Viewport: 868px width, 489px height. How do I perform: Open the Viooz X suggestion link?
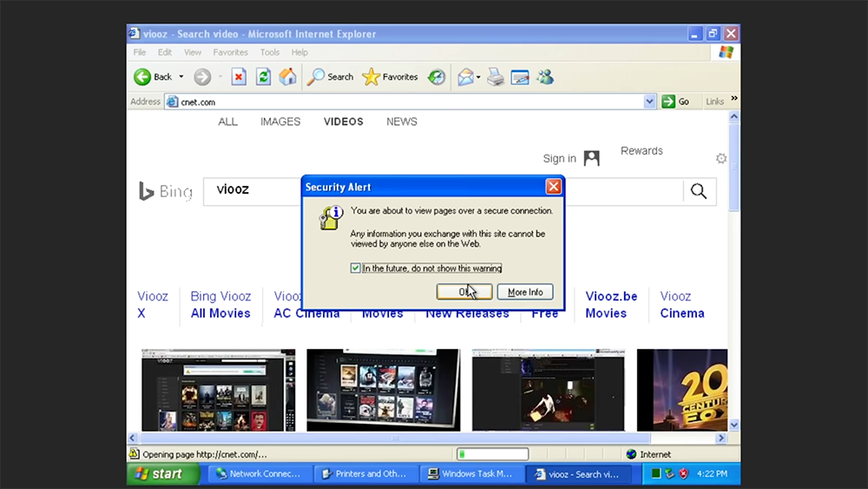pyautogui.click(x=152, y=305)
